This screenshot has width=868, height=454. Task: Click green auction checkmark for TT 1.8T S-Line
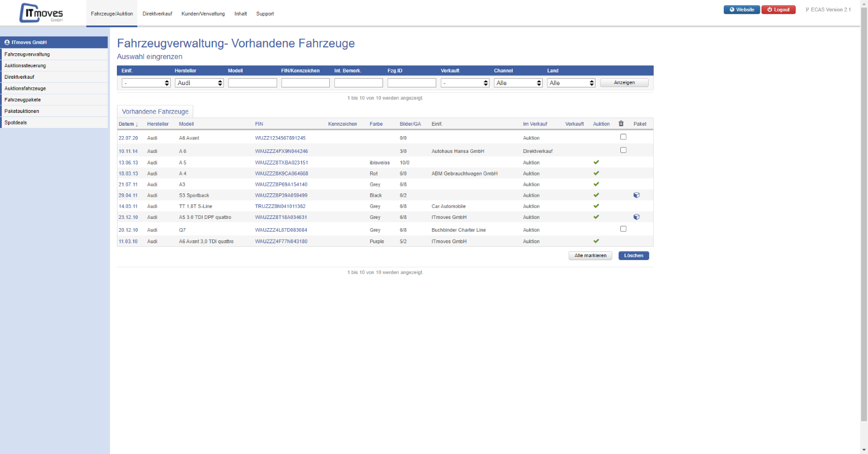click(596, 206)
